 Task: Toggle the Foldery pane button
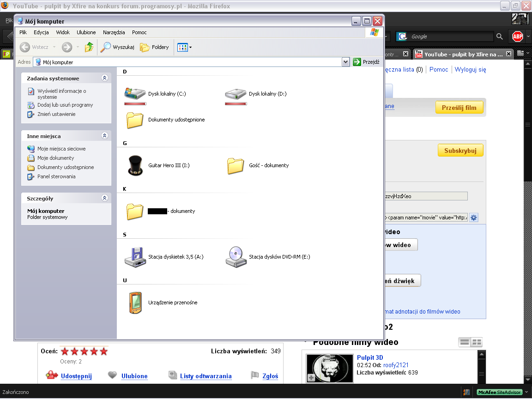tap(154, 47)
